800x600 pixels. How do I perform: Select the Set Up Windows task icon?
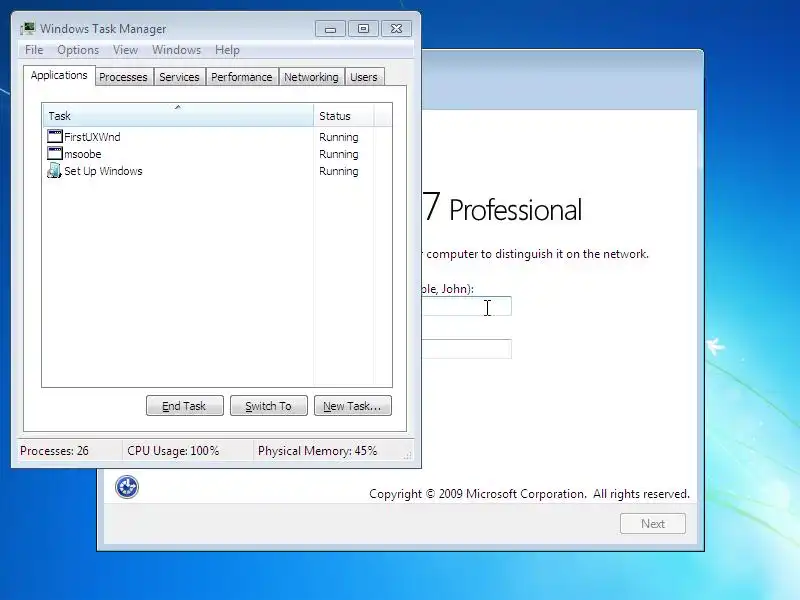tap(55, 171)
